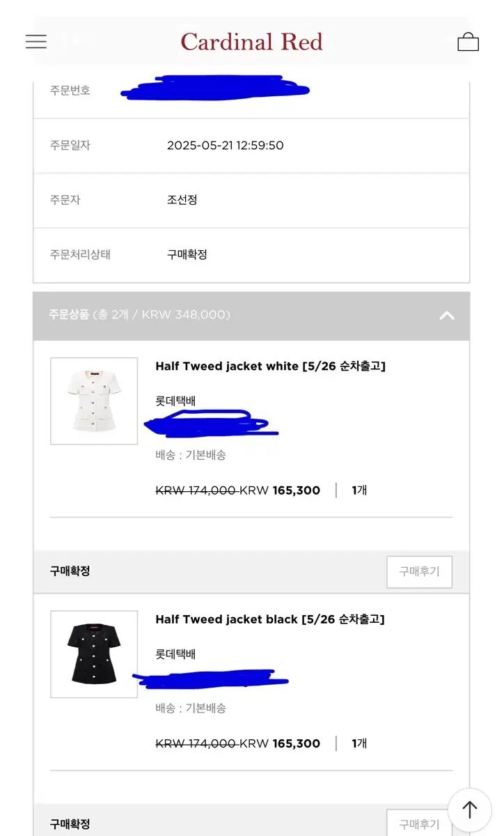This screenshot has height=836, width=504.
Task: Select the order date 2025-05-21 value
Action: (x=225, y=146)
